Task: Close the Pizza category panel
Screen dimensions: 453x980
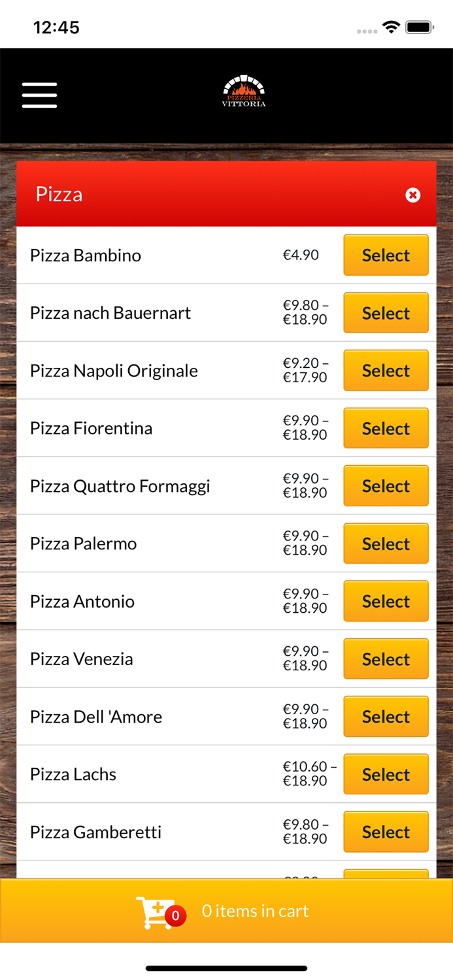Action: pos(412,195)
